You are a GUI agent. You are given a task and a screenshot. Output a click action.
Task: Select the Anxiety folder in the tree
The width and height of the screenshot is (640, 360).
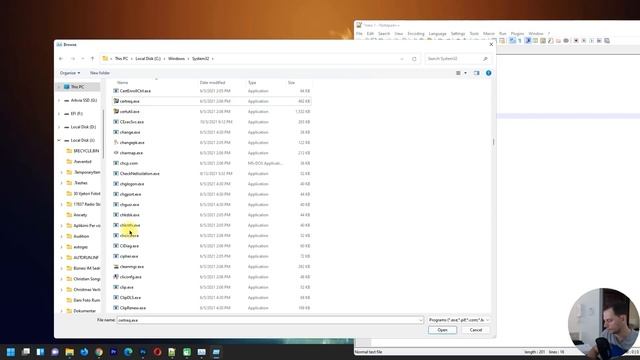click(80, 215)
